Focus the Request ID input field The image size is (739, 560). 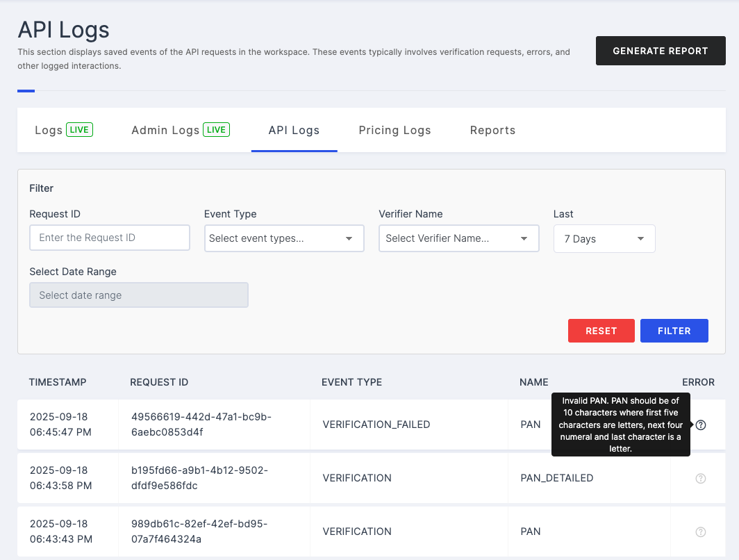tap(110, 238)
